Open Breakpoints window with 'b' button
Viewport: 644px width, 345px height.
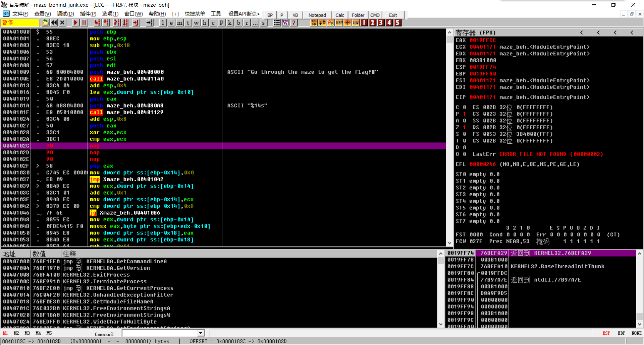click(x=238, y=22)
